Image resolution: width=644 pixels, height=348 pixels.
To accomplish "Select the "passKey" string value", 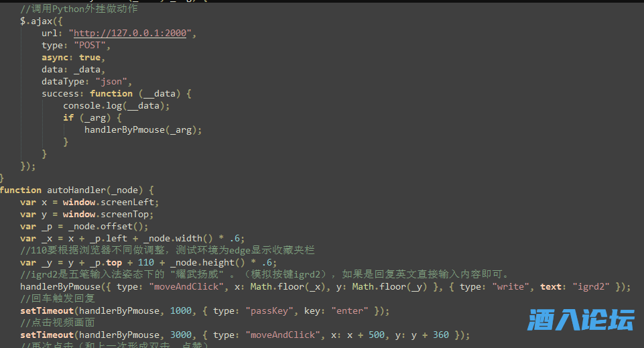I will point(269,311).
